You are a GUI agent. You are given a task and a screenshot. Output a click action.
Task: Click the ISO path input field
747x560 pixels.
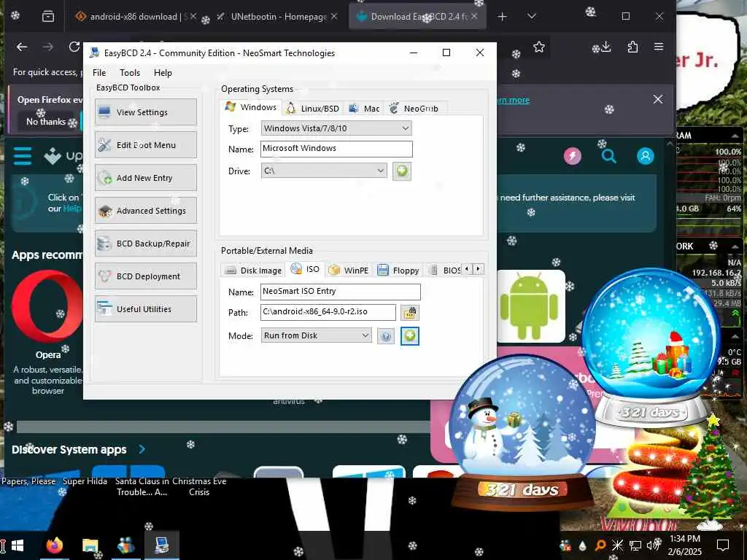(328, 312)
